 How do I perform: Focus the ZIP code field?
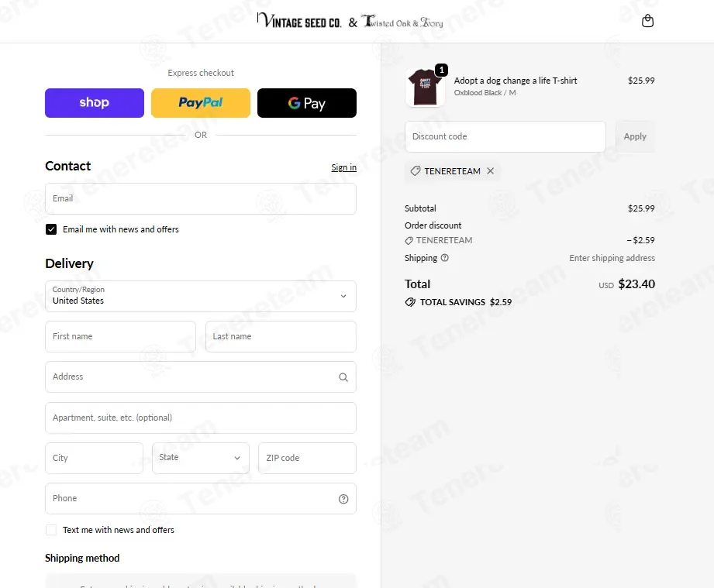[x=307, y=458]
